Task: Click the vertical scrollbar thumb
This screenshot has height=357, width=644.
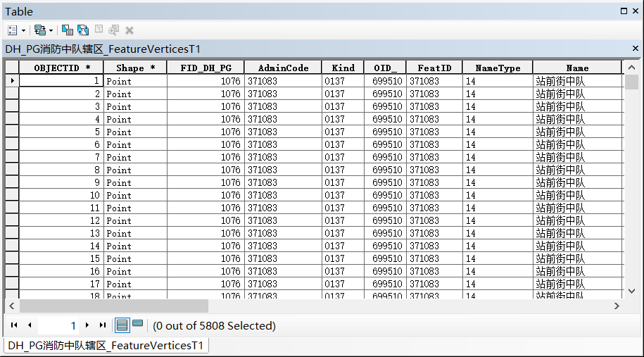Action: (631, 82)
